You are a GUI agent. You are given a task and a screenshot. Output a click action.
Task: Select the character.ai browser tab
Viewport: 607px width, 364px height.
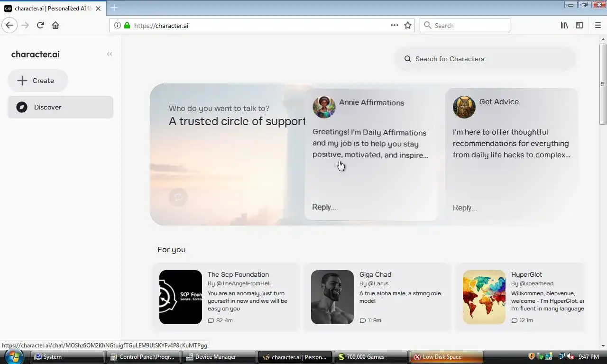pos(54,8)
